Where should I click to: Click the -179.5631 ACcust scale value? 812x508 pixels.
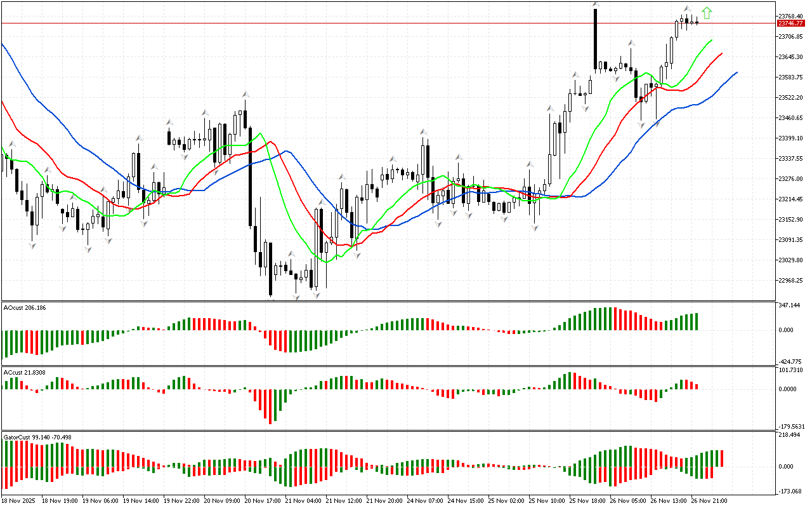(790, 426)
